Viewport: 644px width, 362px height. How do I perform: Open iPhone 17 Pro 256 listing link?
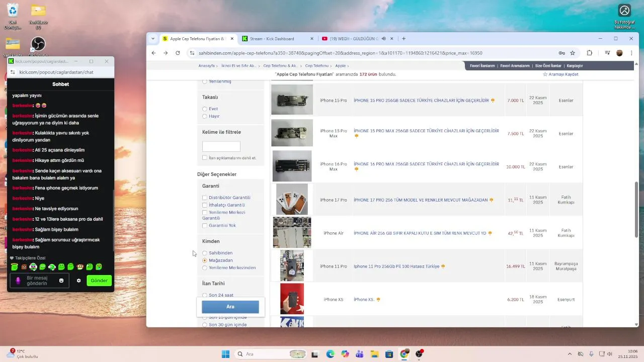pyautogui.click(x=421, y=200)
